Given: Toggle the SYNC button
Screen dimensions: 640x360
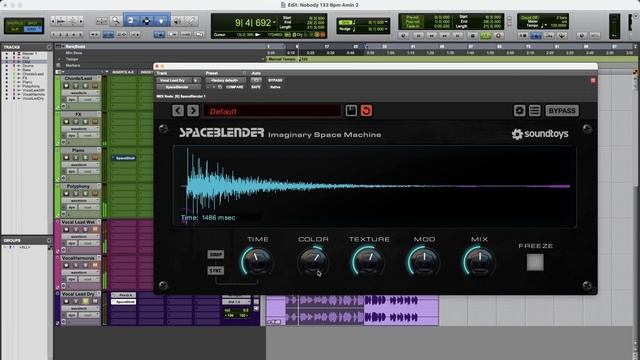Looking at the screenshot, I should click(216, 271).
